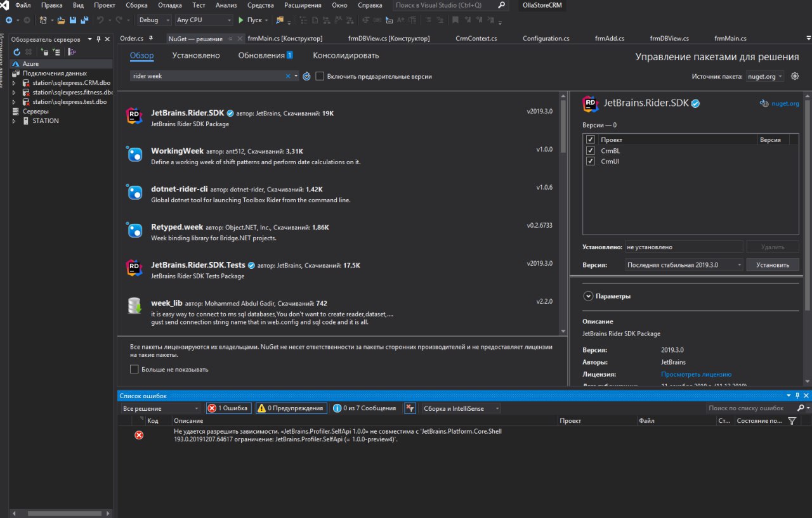Open the Debug configuration dropdown
The height and width of the screenshot is (518, 812).
pos(153,20)
